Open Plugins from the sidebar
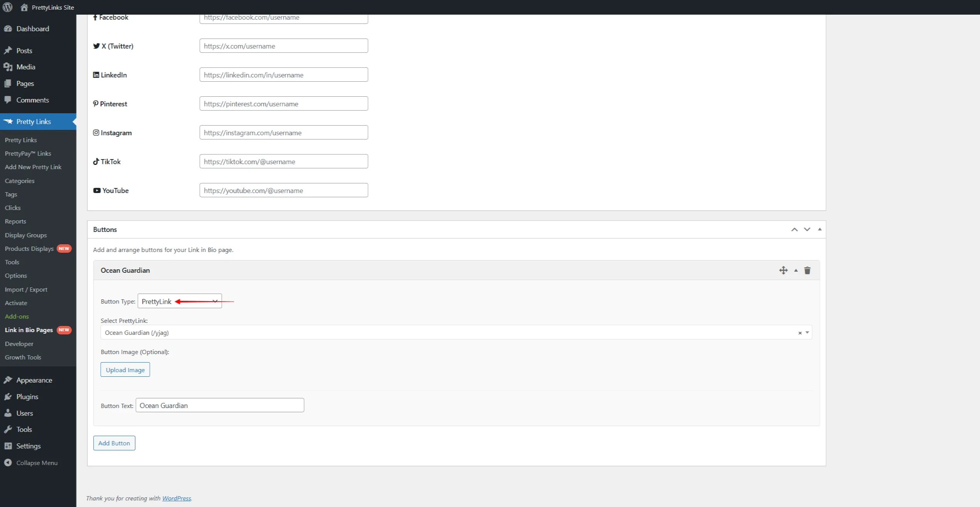Image resolution: width=980 pixels, height=507 pixels. coord(27,396)
